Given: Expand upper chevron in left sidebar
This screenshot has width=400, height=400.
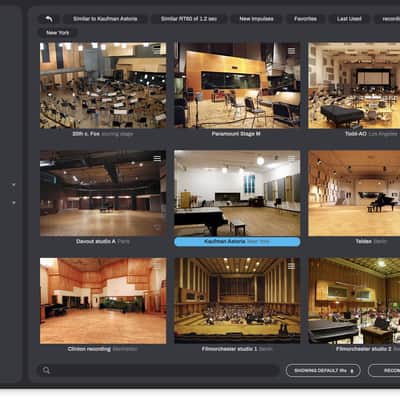Looking at the screenshot, I should tap(14, 184).
